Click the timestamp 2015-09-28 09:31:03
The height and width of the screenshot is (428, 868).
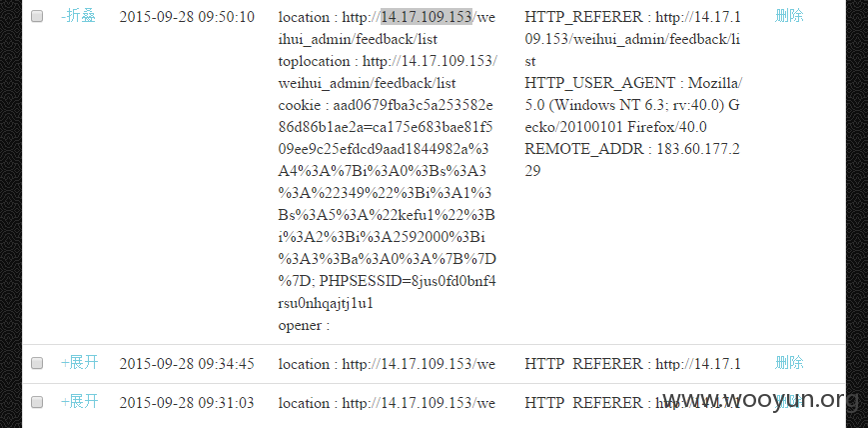(187, 402)
